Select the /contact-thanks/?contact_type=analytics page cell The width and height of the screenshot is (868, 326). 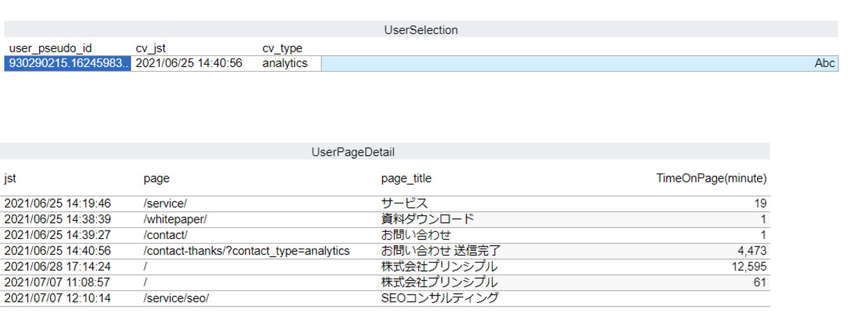point(246,251)
